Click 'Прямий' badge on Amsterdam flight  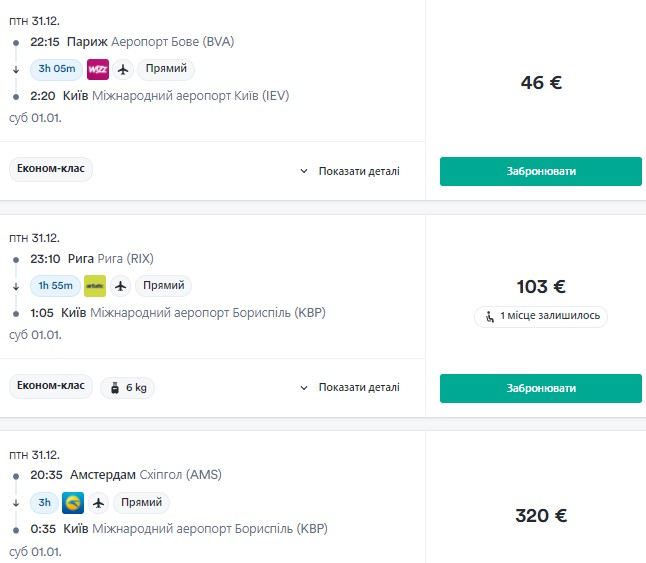141,502
